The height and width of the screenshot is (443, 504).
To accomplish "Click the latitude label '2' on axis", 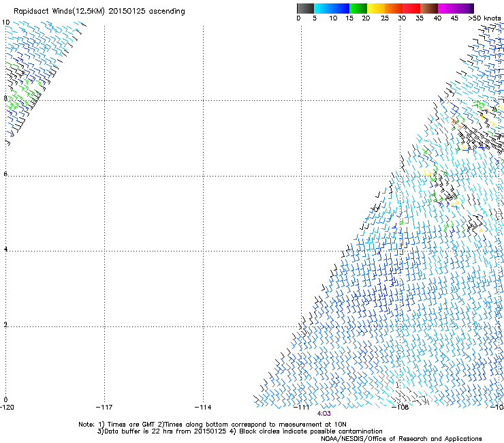I will pos(5,324).
